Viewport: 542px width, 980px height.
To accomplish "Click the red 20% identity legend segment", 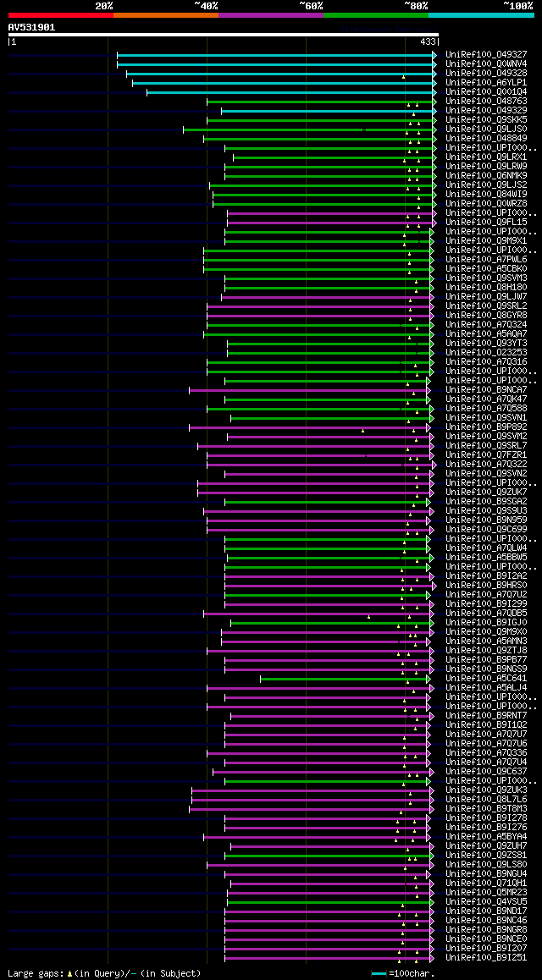I will click(x=61, y=15).
